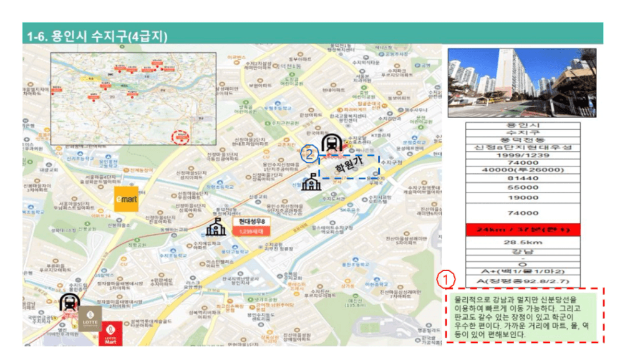Click the 28.5km table cell
Viewport: 620px width, 364px height.
[x=523, y=242]
